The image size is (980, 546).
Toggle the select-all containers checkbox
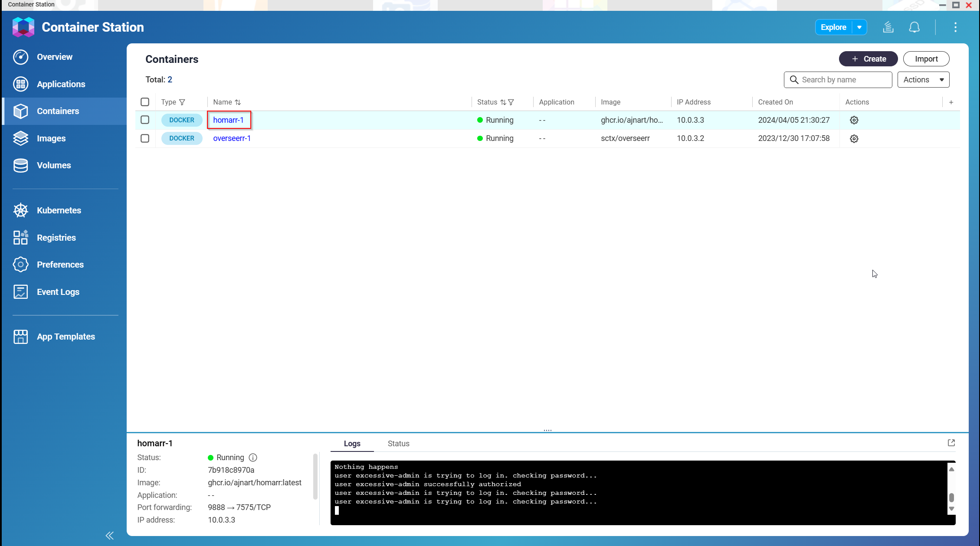(145, 102)
